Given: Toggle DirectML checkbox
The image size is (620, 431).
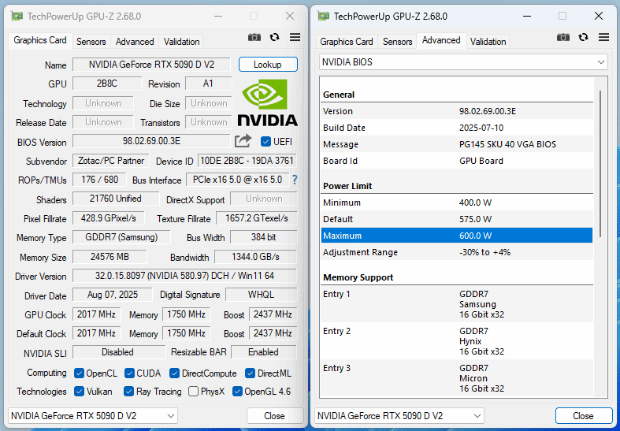Looking at the screenshot, I should 250,373.
